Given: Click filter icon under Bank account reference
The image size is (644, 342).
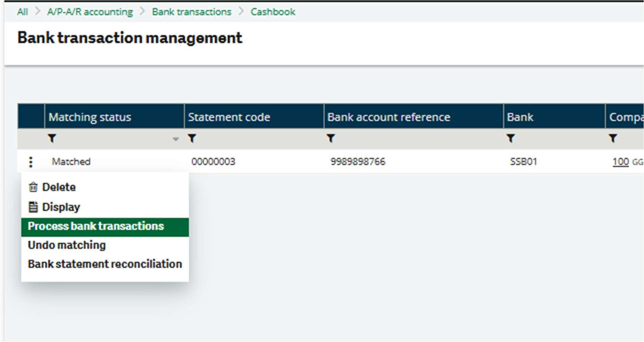Looking at the screenshot, I should (331, 138).
